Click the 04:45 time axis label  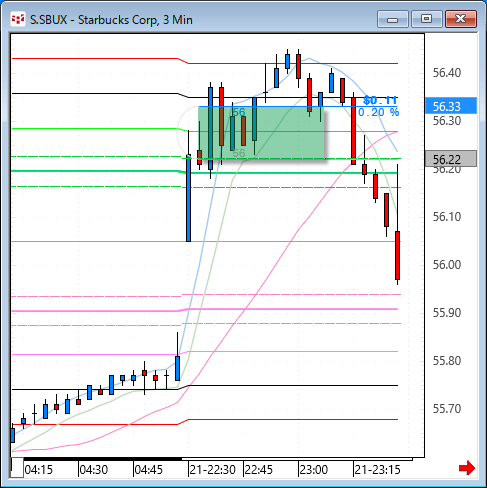coord(149,470)
